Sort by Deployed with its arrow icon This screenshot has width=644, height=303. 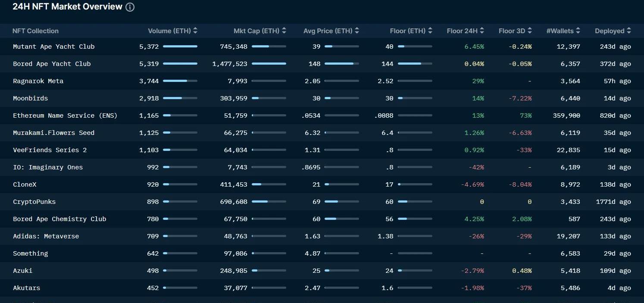629,31
